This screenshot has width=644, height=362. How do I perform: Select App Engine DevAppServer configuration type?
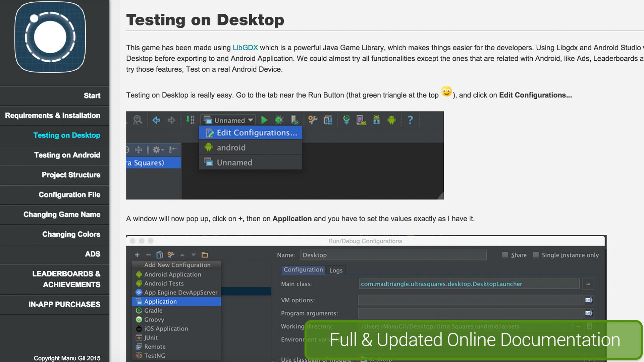(x=176, y=292)
